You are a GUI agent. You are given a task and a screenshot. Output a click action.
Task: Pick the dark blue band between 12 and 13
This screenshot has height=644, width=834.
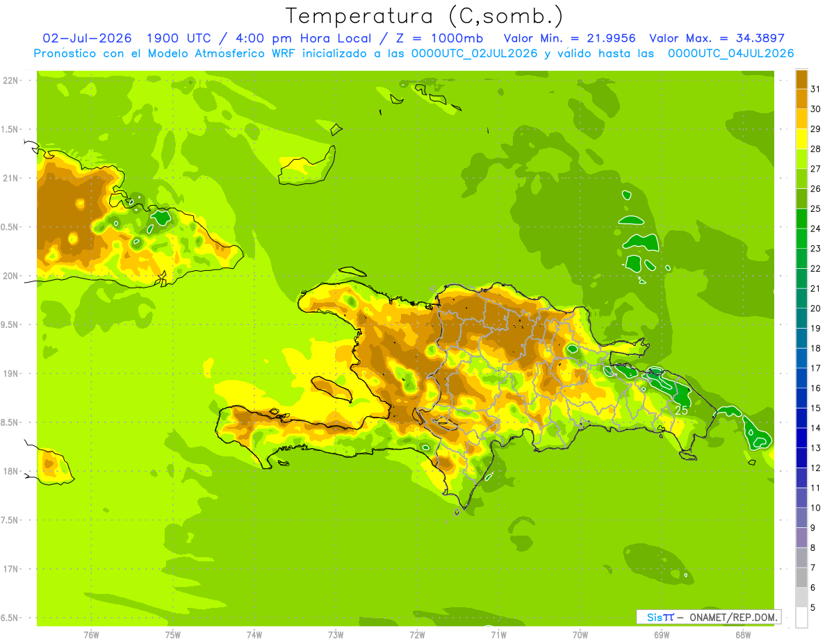pos(801,458)
